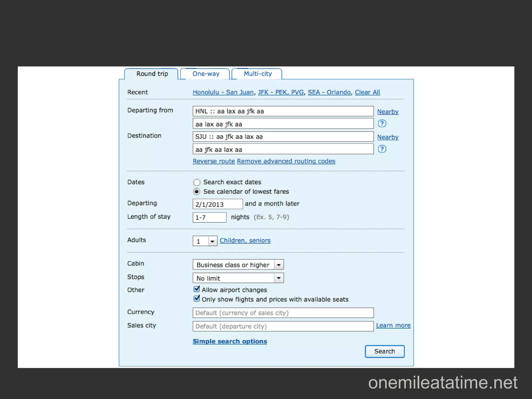Open Simple search options link
The image size is (532, 399).
[x=230, y=341]
